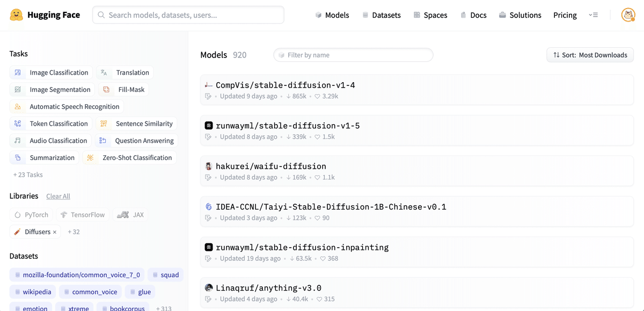Open the more options menu beside Pricing
The height and width of the screenshot is (311, 644).
click(593, 15)
